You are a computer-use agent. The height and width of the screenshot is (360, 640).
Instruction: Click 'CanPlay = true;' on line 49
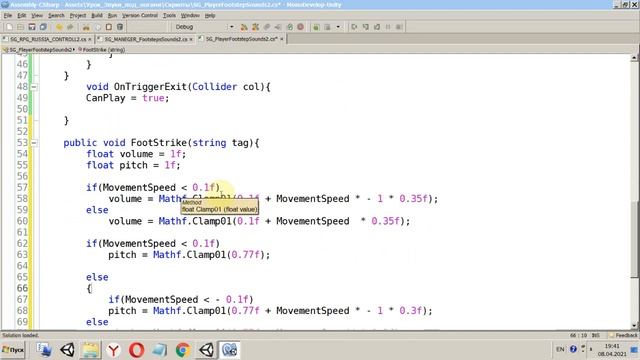point(127,98)
